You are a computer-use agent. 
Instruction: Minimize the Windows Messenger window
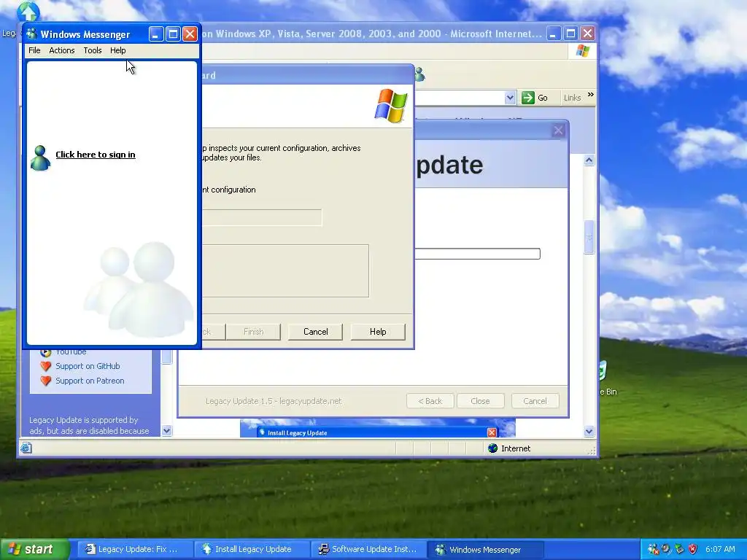156,34
